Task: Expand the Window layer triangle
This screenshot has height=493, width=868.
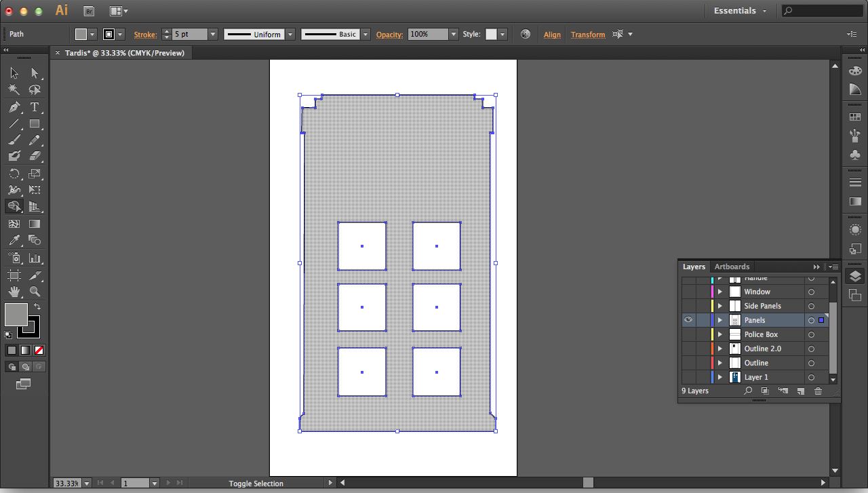Action: click(x=720, y=292)
